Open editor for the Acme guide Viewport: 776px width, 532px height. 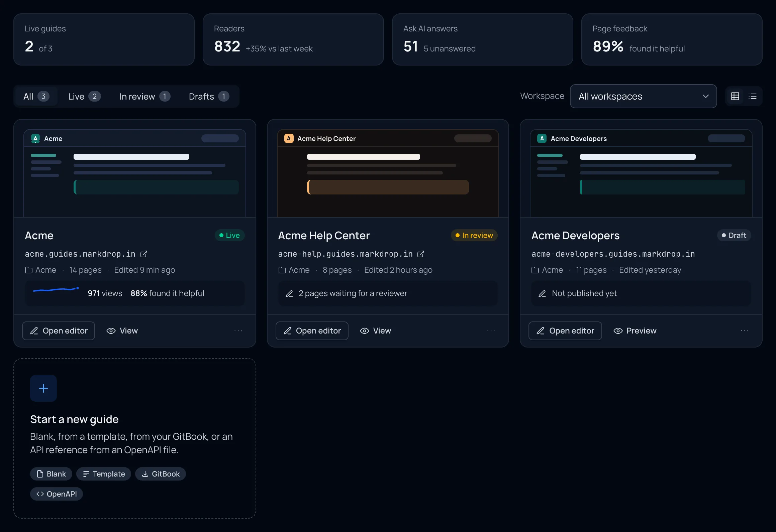[x=59, y=331]
